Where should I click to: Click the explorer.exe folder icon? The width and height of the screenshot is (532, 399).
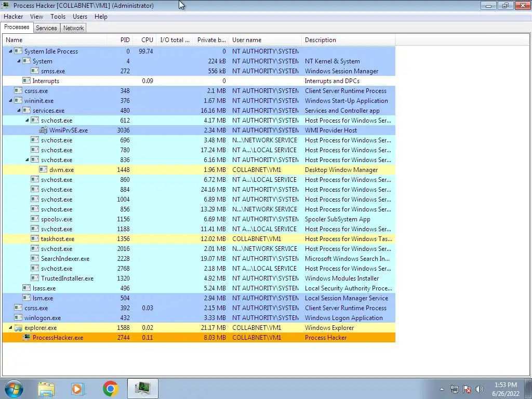pyautogui.click(x=18, y=327)
